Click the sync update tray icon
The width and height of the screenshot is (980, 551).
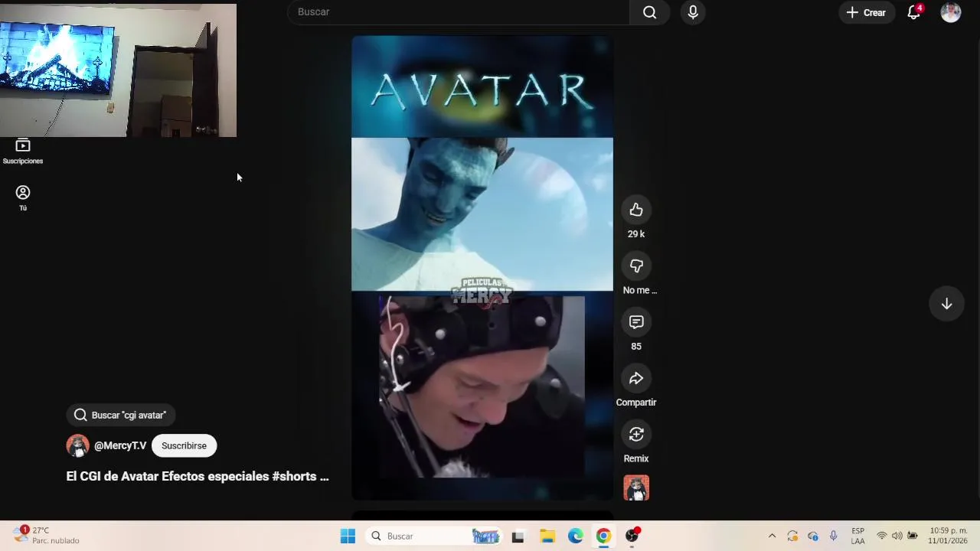(x=792, y=536)
